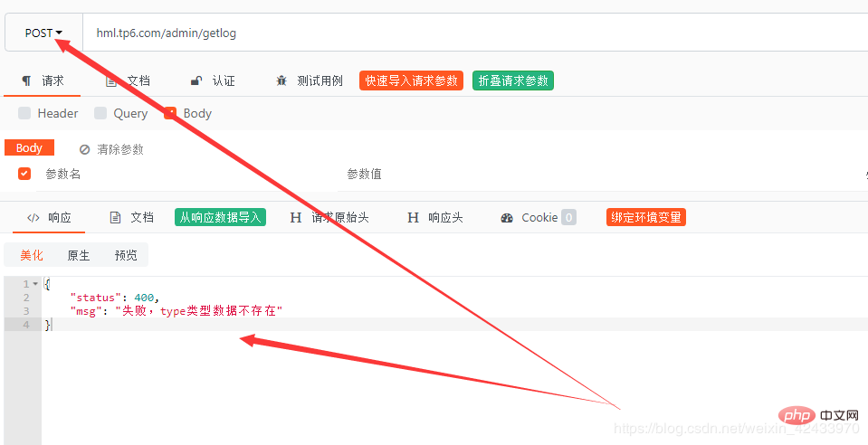868x445 pixels.
Task: Toggle the Body checkbox
Action: point(170,113)
